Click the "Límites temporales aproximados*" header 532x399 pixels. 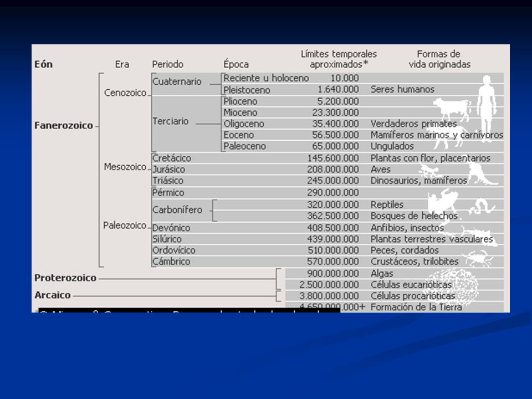click(339, 59)
